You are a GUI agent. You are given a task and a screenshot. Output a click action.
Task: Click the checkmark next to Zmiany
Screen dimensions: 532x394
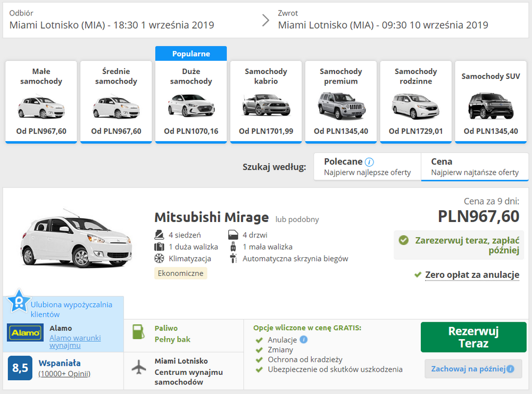click(x=260, y=350)
